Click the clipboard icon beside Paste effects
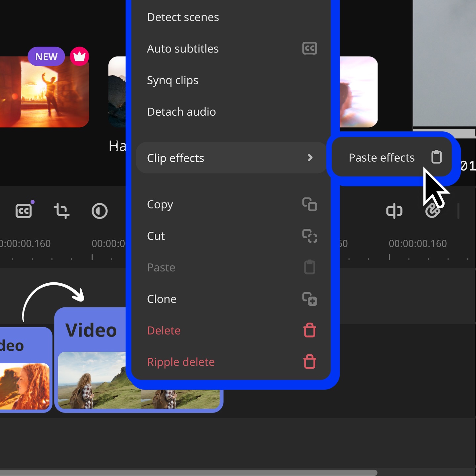The width and height of the screenshot is (476, 476). pos(437,157)
